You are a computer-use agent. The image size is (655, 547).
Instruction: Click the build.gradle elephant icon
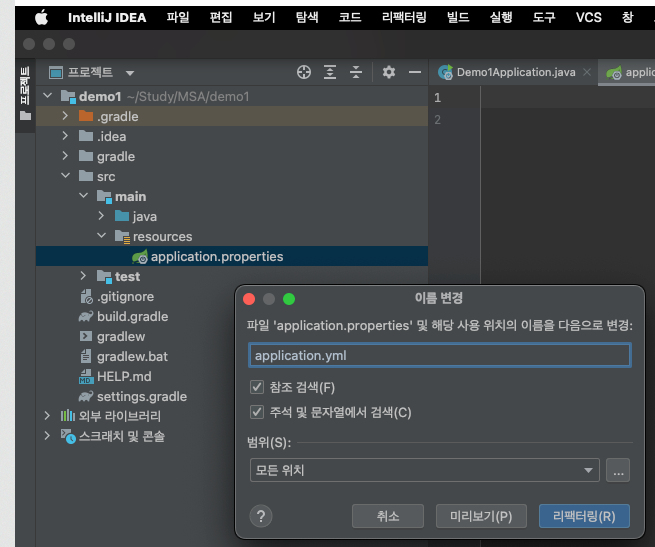[x=86, y=316]
